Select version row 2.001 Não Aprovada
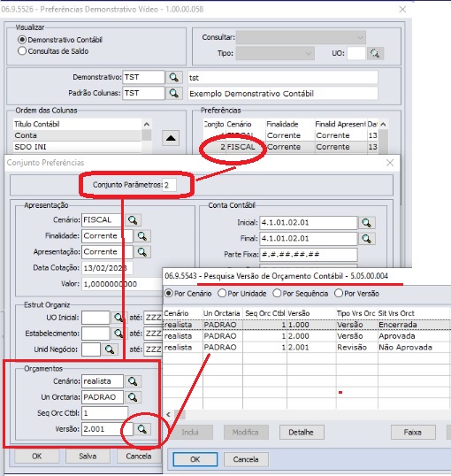 (307, 348)
